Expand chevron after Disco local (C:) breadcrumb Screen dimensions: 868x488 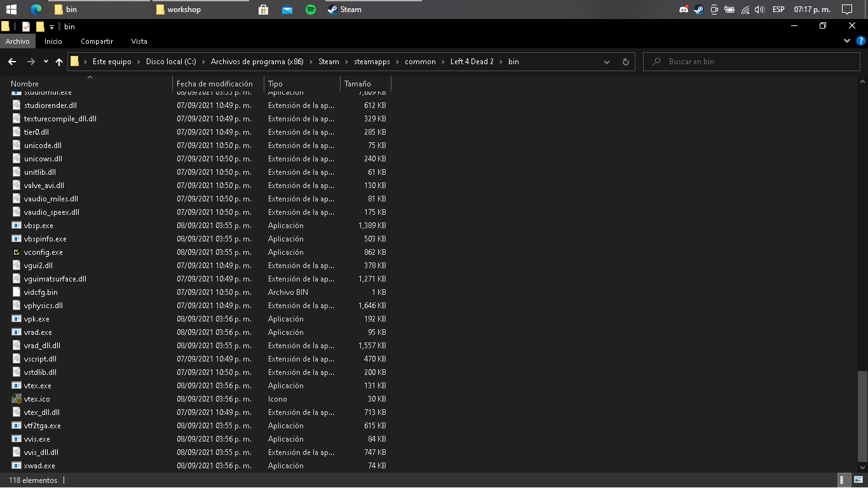204,62
